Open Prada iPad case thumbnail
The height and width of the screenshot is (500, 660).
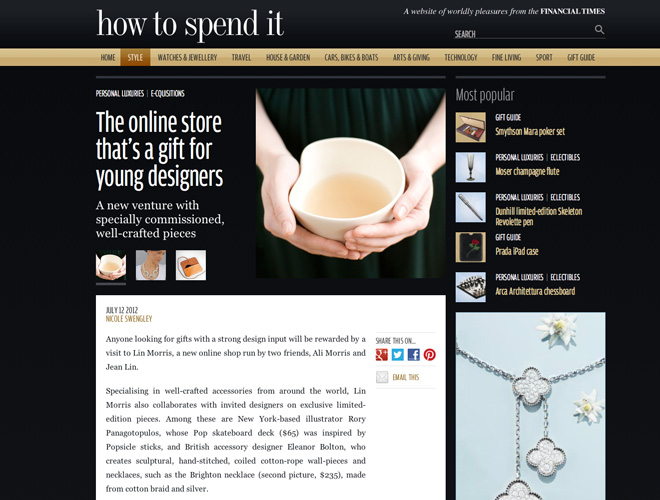(x=471, y=247)
